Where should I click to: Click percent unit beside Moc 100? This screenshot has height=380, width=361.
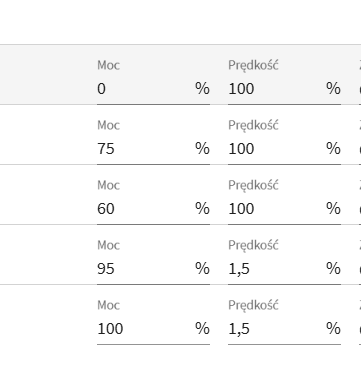point(202,329)
